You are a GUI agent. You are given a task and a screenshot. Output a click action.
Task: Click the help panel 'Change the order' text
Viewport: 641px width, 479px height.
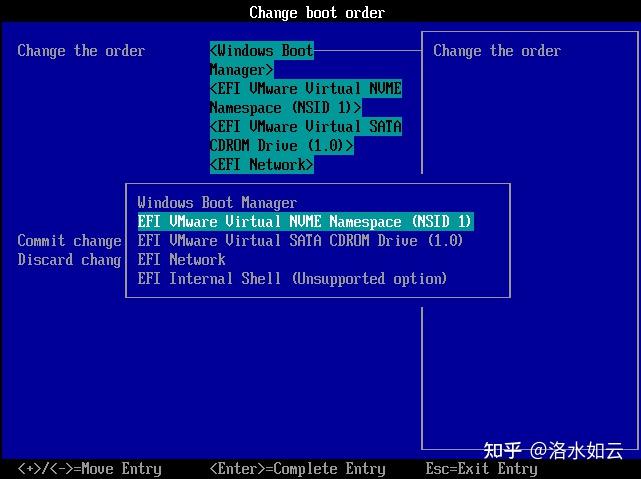497,51
